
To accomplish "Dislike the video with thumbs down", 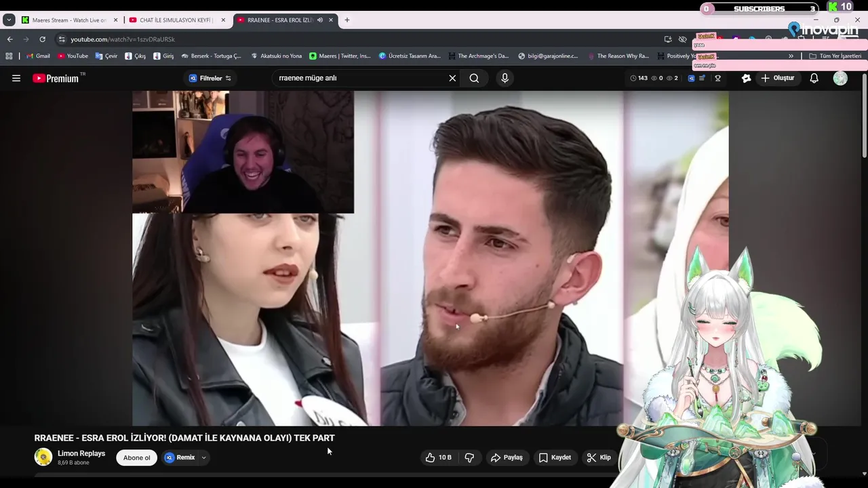I will (469, 457).
